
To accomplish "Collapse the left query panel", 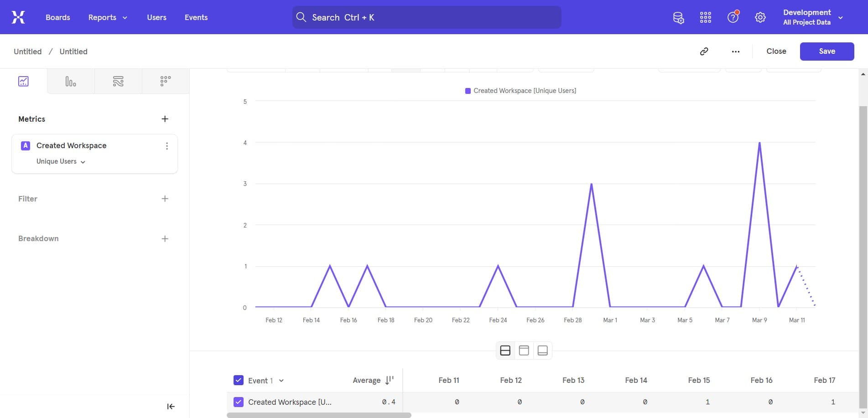I will tap(171, 407).
